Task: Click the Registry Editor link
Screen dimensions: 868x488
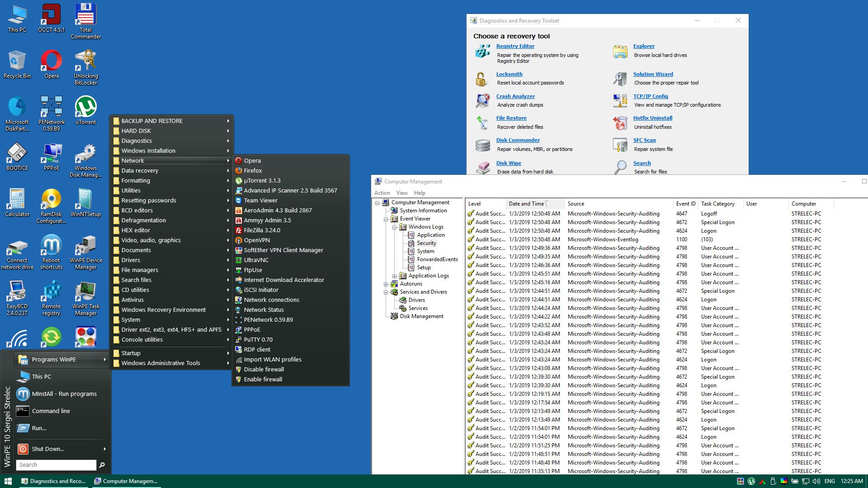Action: click(x=515, y=46)
